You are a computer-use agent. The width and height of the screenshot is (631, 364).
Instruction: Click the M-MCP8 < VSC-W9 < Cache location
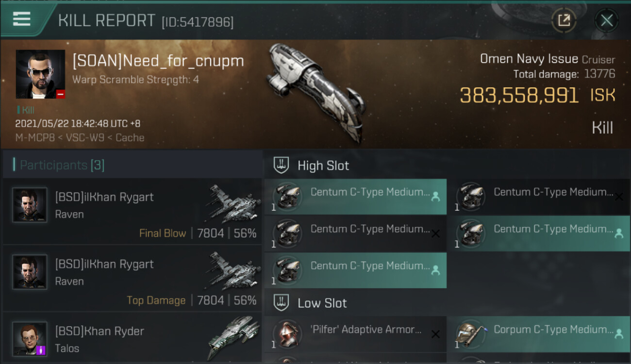coord(80,138)
